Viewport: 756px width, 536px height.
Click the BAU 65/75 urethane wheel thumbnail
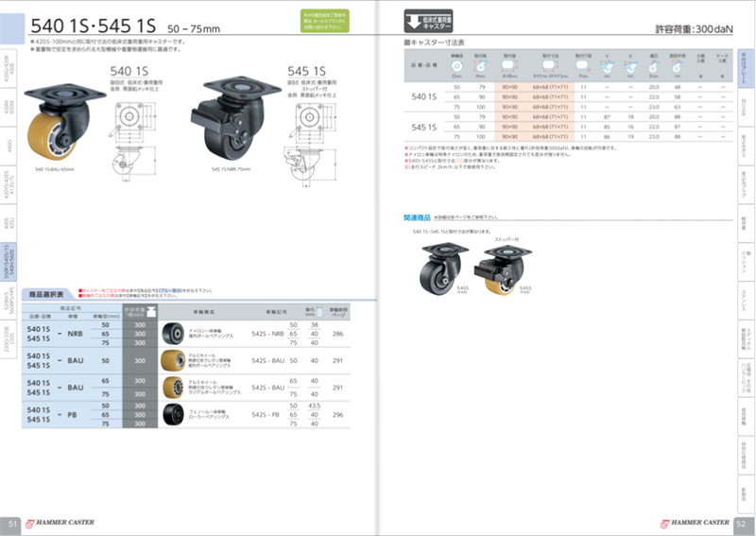(x=173, y=388)
